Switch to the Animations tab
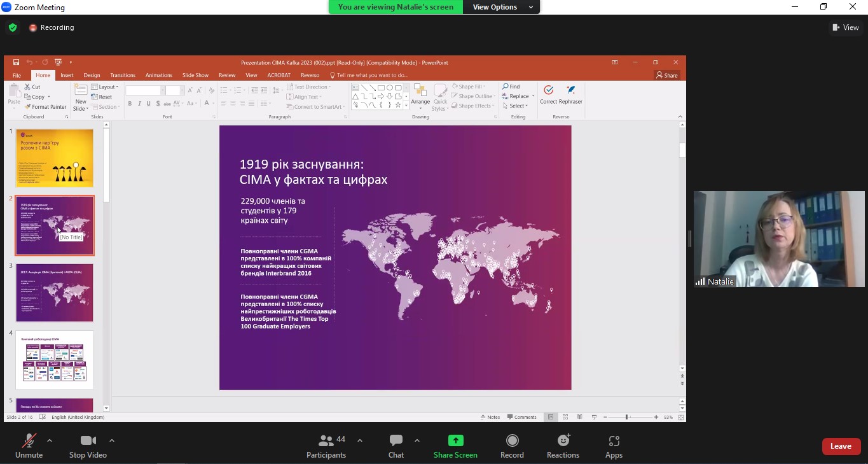Image resolution: width=868 pixels, height=464 pixels. click(x=159, y=75)
